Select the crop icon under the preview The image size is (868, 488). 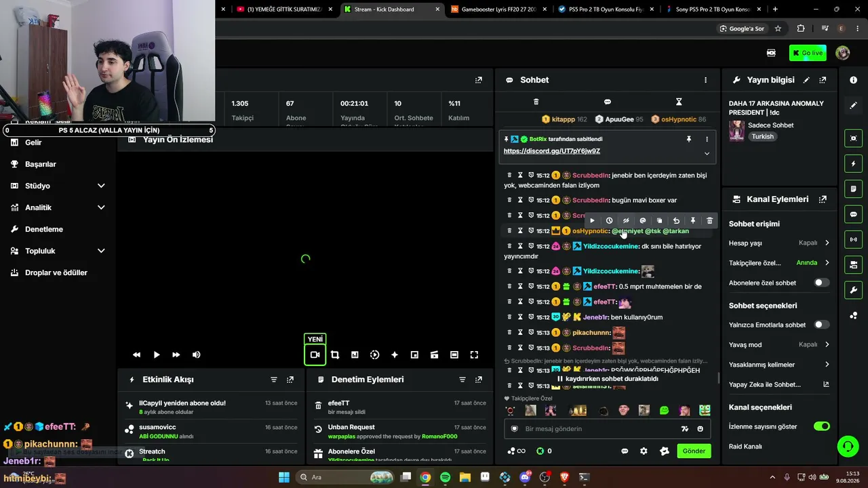click(x=335, y=354)
